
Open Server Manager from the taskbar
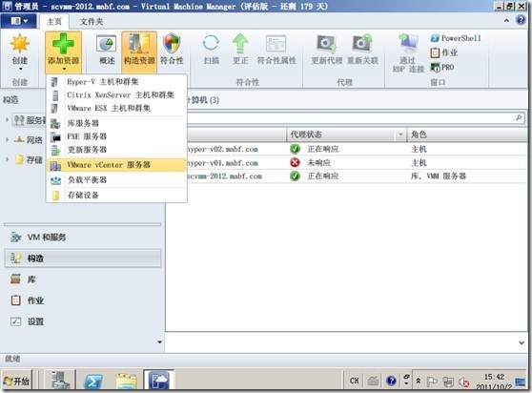(x=61, y=380)
